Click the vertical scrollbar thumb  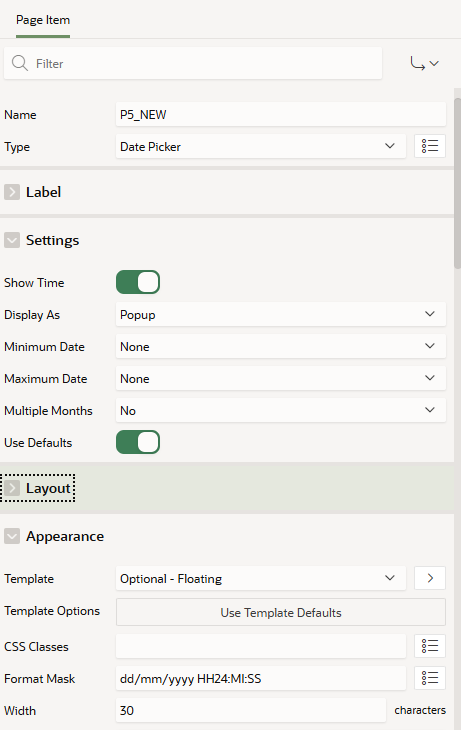point(457,182)
